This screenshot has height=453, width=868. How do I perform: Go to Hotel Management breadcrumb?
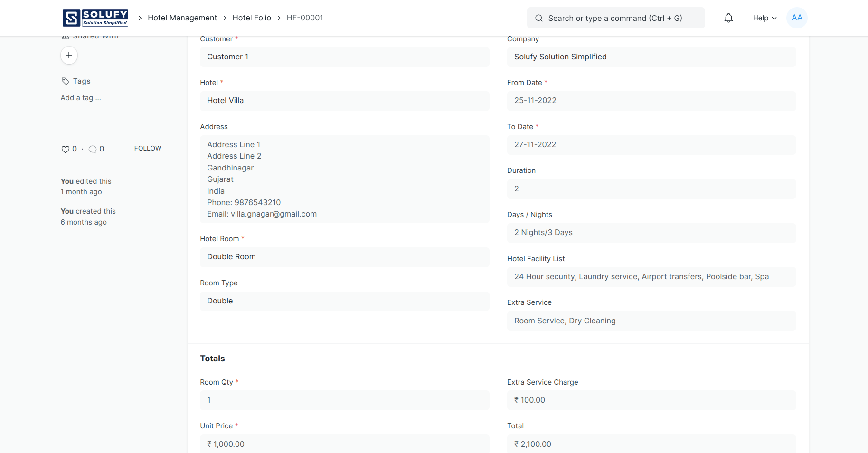pyautogui.click(x=182, y=18)
